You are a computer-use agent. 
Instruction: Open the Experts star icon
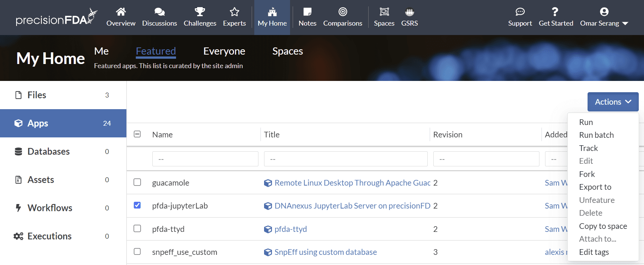(234, 12)
